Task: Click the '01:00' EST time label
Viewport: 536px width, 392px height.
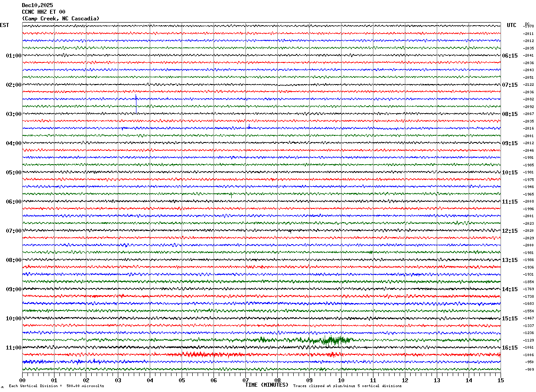Action: click(x=14, y=56)
